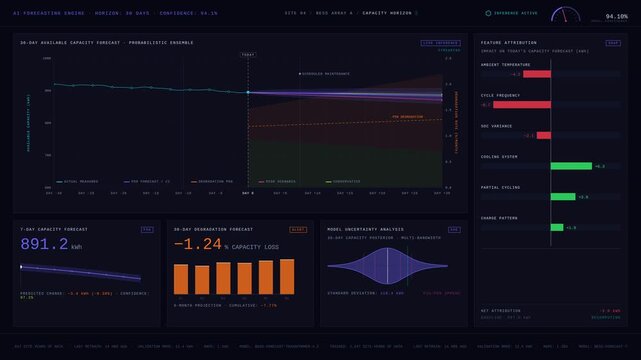
Task: Click the Net Attribution label
Action: 500,311
